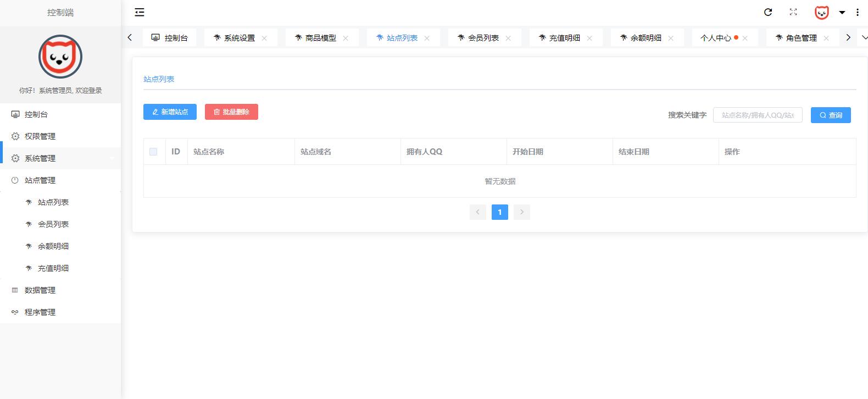Close the 会员列表 tab
This screenshot has height=399, width=868.
[x=508, y=38]
